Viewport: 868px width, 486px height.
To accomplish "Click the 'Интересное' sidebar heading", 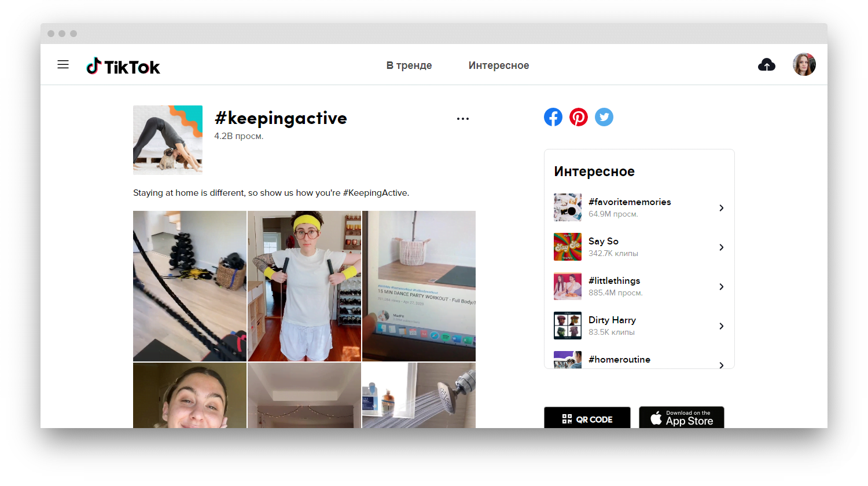I will 594,171.
